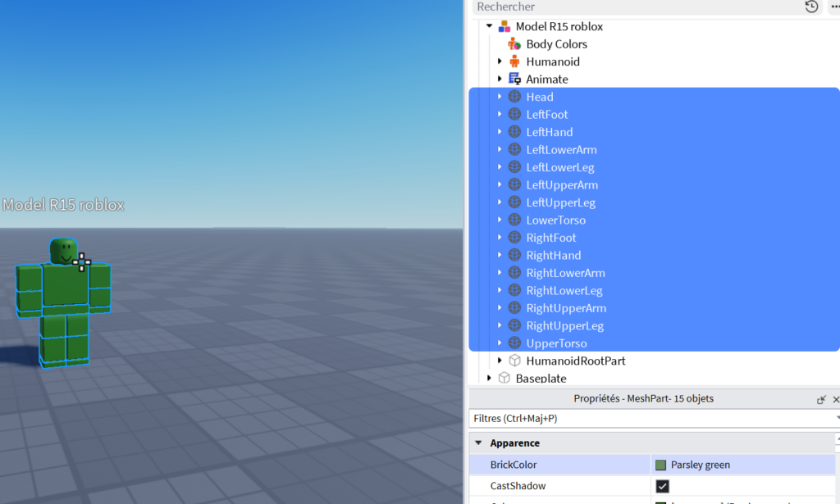Click the Body Colors icon

pyautogui.click(x=514, y=44)
